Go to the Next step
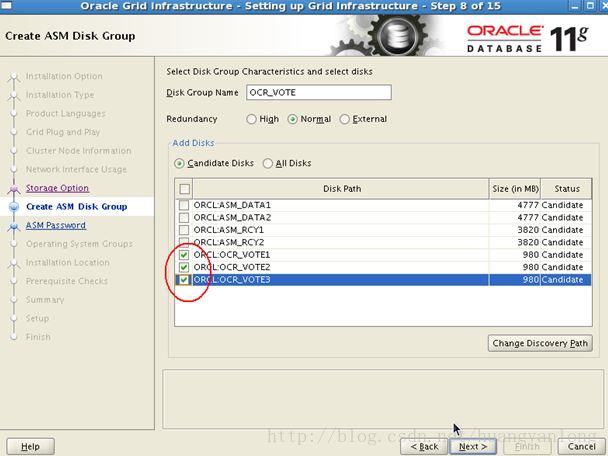The width and height of the screenshot is (608, 456). pos(473,447)
